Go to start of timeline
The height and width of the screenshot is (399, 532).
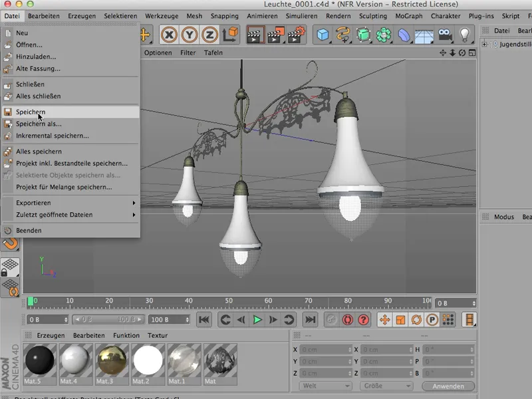click(204, 320)
